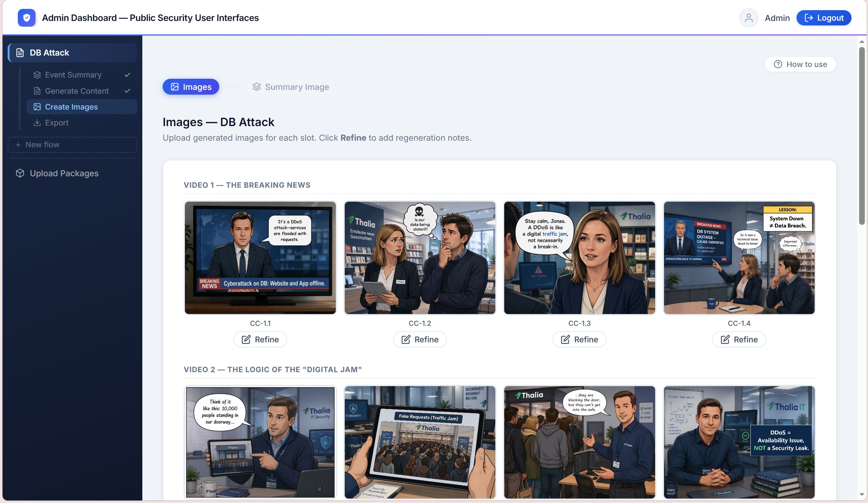Refine the CC-1.4 image
The height and width of the screenshot is (503, 868).
click(x=739, y=339)
